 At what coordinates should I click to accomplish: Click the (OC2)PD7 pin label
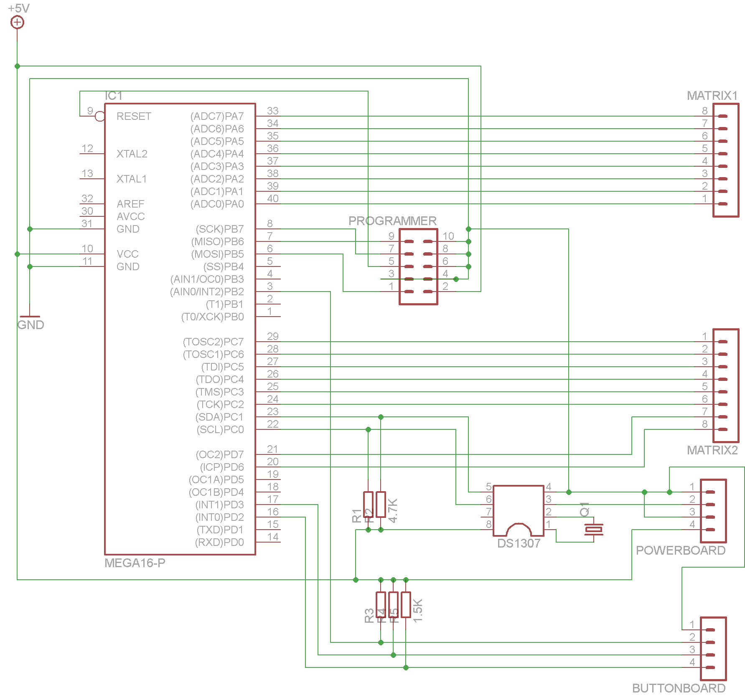[220, 454]
